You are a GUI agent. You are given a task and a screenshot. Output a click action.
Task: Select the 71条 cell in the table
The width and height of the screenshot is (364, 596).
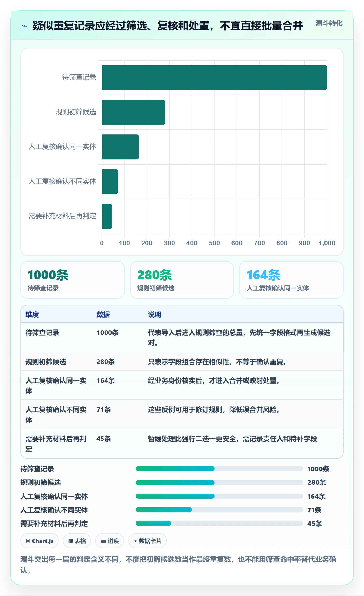104,410
